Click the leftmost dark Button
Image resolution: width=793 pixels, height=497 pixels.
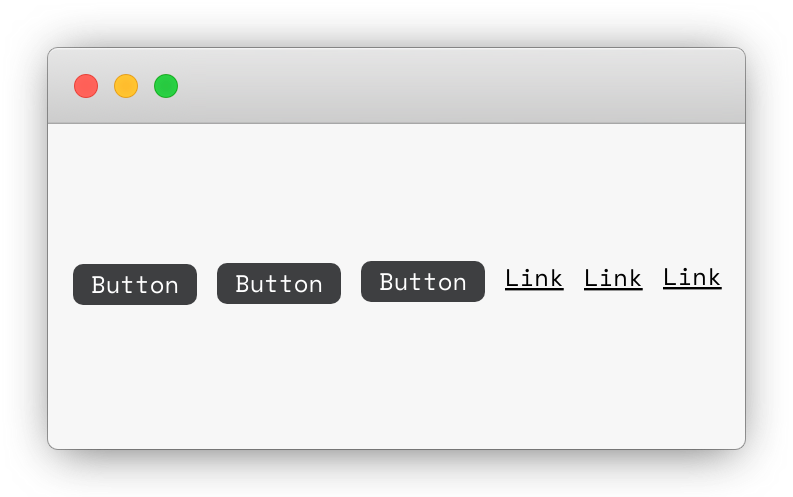click(135, 284)
